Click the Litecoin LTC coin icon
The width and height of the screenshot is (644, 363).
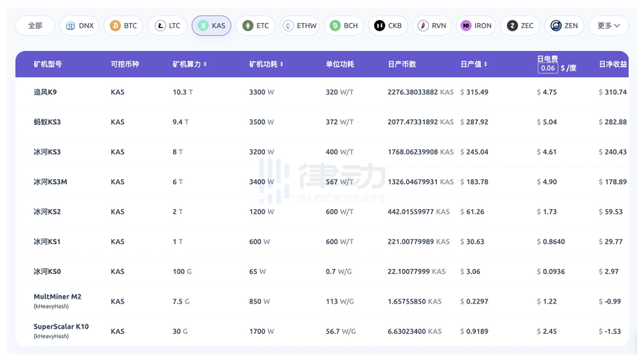[x=160, y=26]
